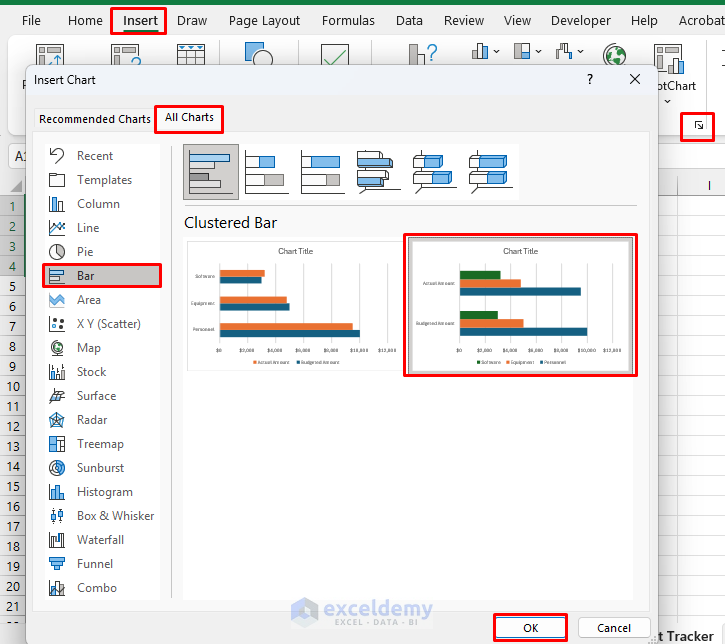The image size is (725, 644).
Task: Select worksheet row header 15
Action: point(13,486)
